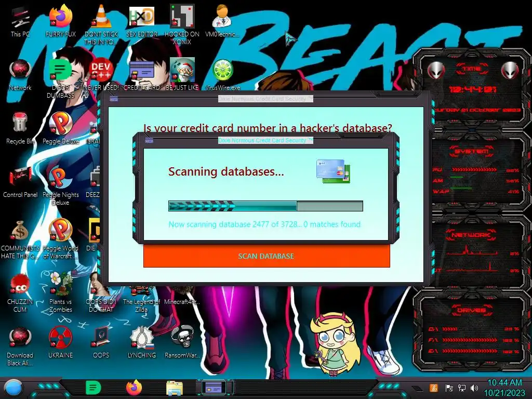Click the orange Java tray icon
The width and height of the screenshot is (532, 399).
tap(434, 388)
